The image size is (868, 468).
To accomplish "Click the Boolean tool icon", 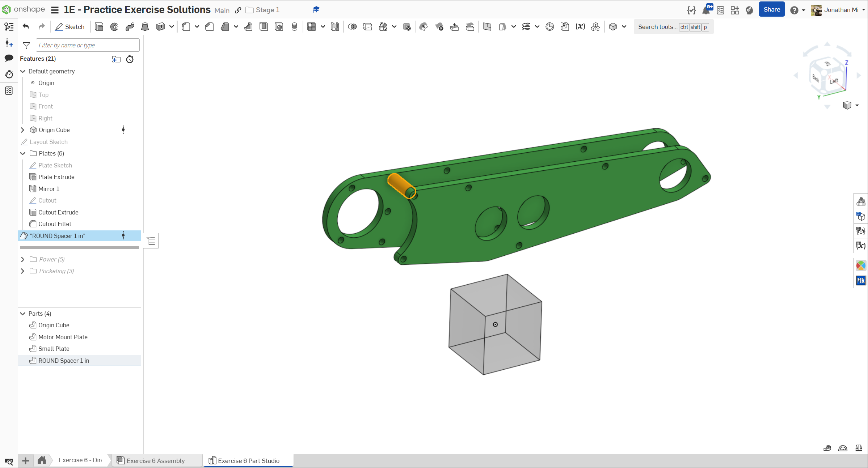I will tap(352, 27).
